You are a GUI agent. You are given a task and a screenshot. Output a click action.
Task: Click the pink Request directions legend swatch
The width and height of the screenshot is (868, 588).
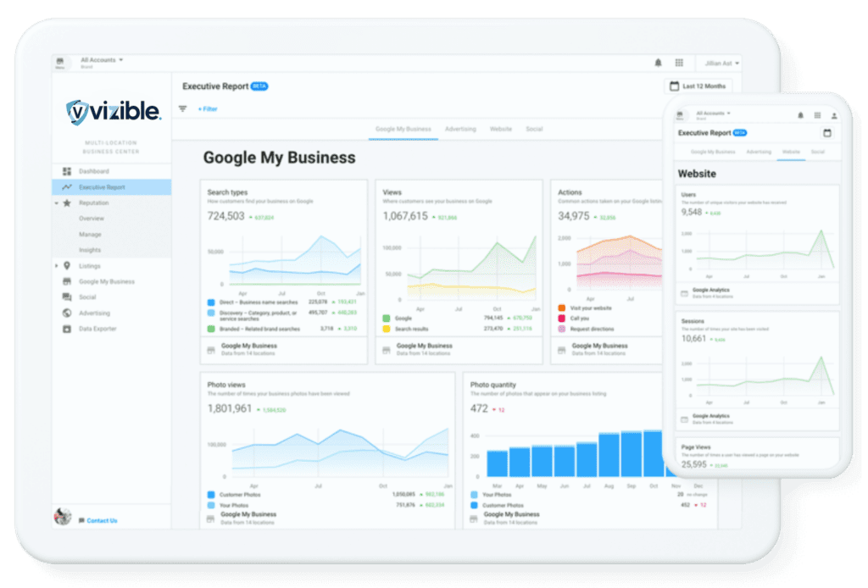click(562, 329)
